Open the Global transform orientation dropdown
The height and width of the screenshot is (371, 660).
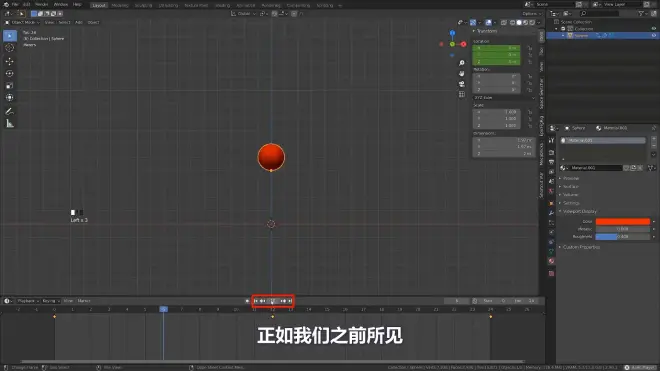(x=244, y=13)
